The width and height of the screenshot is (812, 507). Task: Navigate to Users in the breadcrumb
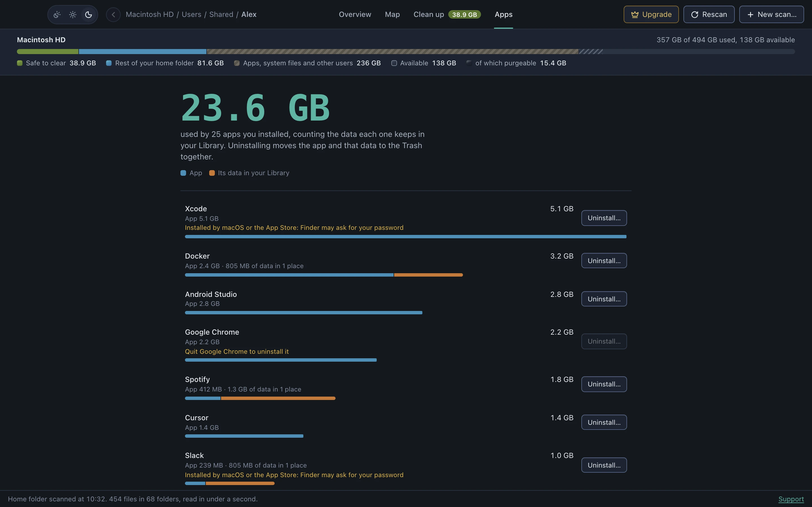[191, 14]
